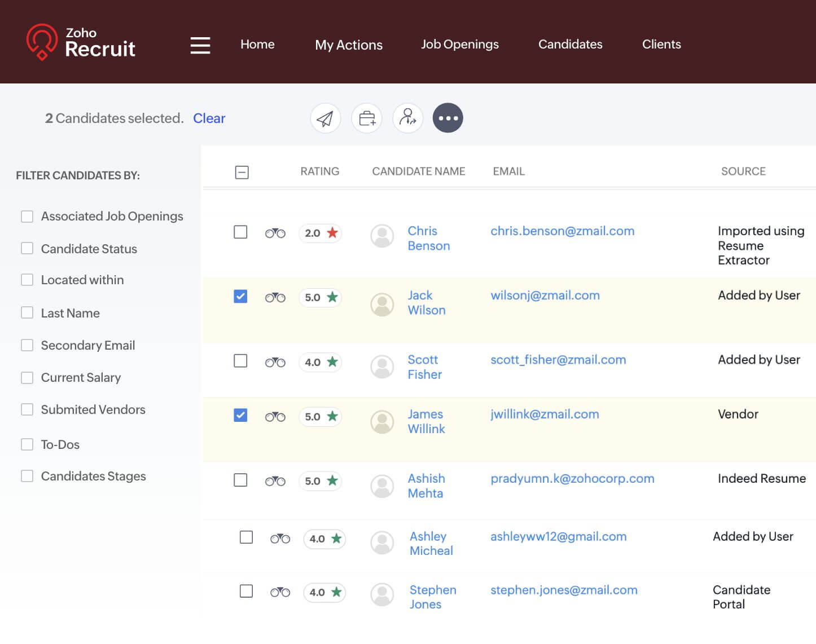This screenshot has height=644, width=816.
Task: Select the Stephen Jones row checkbox
Action: 246,591
